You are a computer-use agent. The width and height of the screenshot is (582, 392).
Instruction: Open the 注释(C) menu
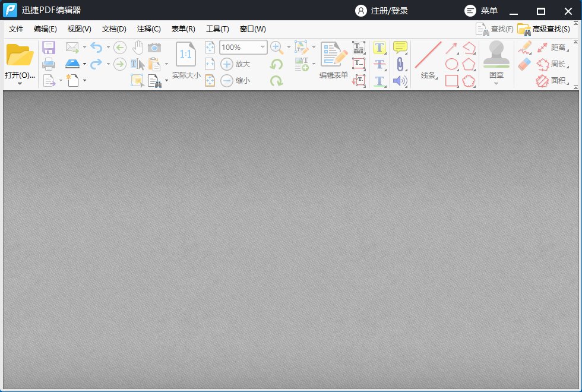pos(148,29)
